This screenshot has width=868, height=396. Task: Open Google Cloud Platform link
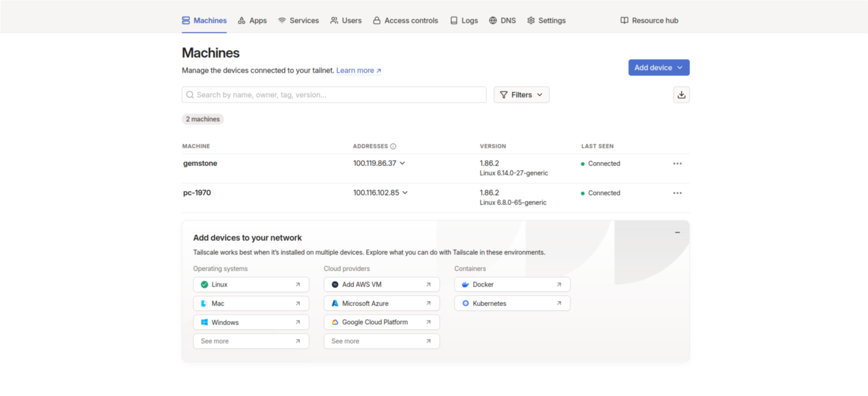pyautogui.click(x=382, y=322)
